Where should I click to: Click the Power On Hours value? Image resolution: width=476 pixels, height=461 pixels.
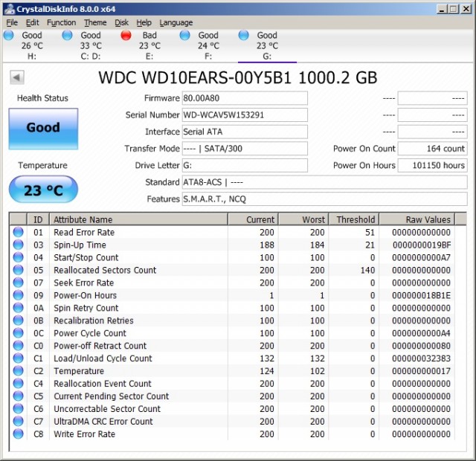432,165
